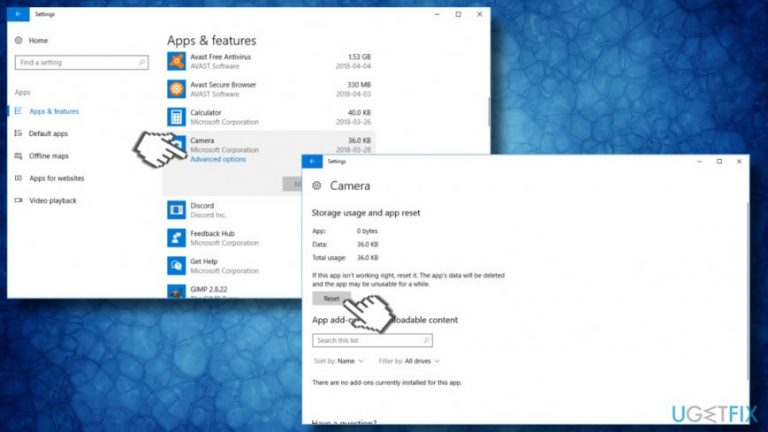This screenshot has height=432, width=768.
Task: Click Find a setting search field
Action: click(82, 62)
